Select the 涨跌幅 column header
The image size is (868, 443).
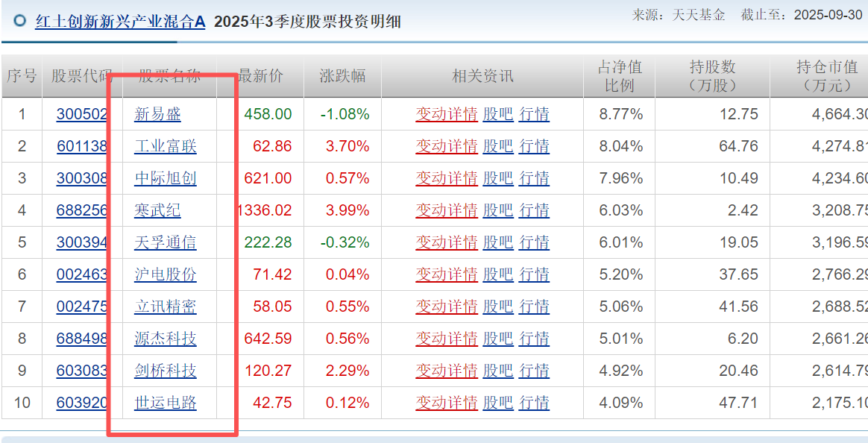click(x=343, y=76)
